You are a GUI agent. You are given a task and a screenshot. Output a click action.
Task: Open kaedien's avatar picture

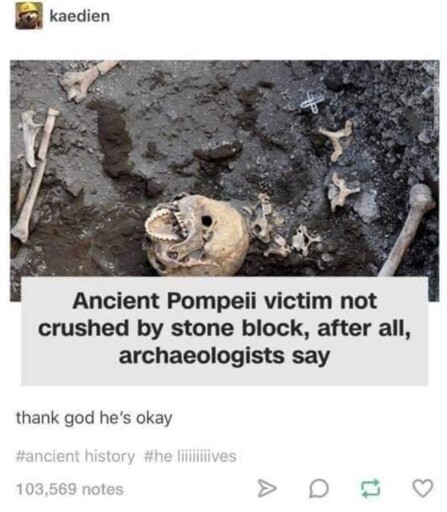(29, 16)
